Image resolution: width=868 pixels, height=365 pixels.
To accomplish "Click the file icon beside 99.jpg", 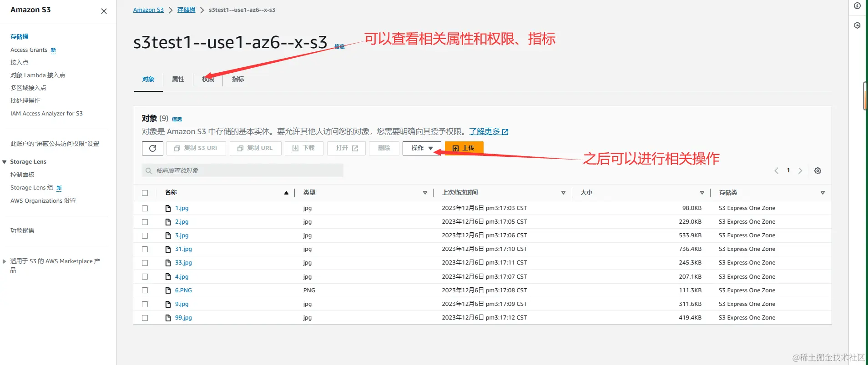I will pos(168,318).
